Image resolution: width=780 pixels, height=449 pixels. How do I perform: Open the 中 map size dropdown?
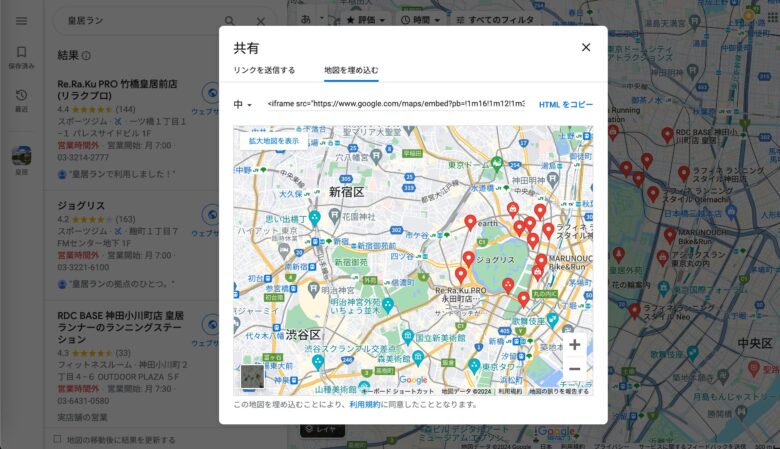[243, 104]
